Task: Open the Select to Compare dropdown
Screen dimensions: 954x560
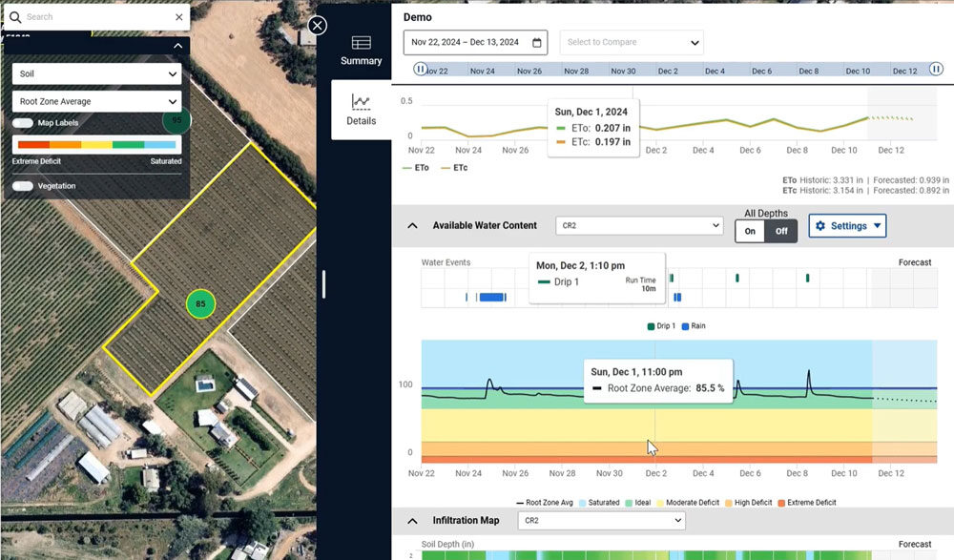Action: tap(632, 43)
